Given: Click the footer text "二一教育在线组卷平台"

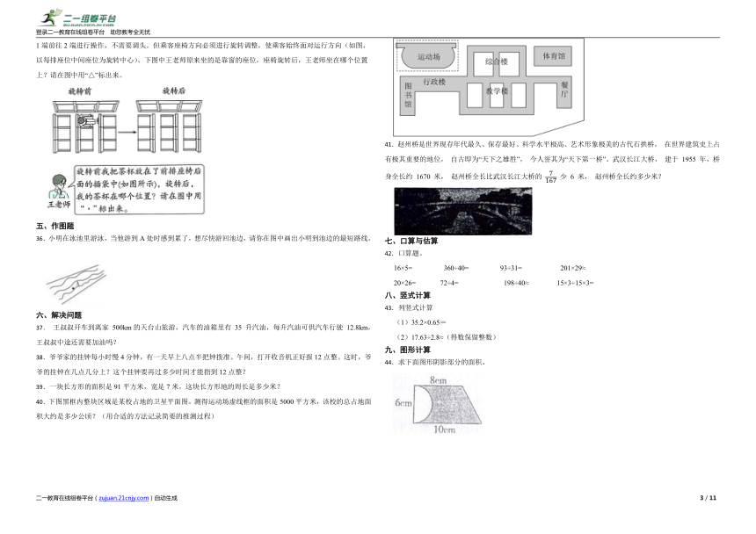Looking at the screenshot, I should coord(64,498).
